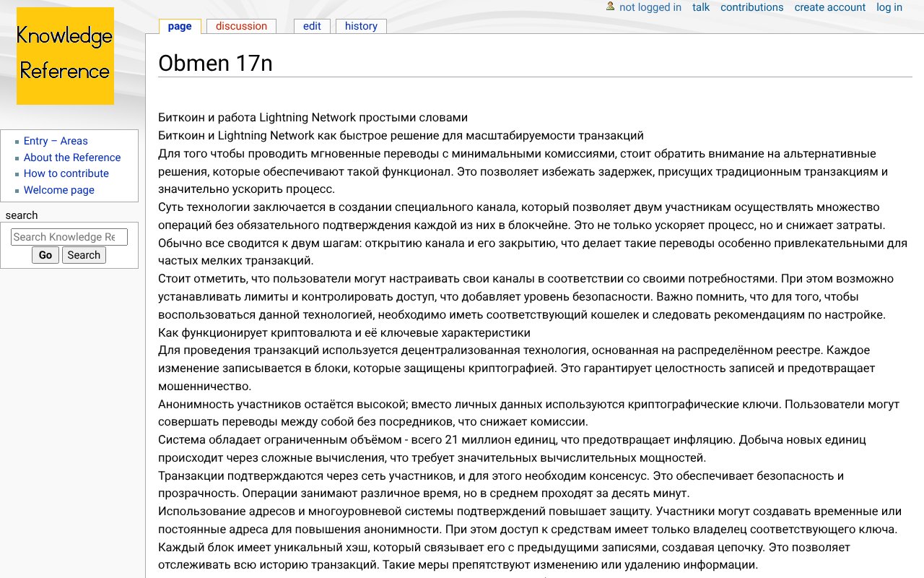Open the log in page
This screenshot has height=578, width=924.
pyautogui.click(x=889, y=7)
